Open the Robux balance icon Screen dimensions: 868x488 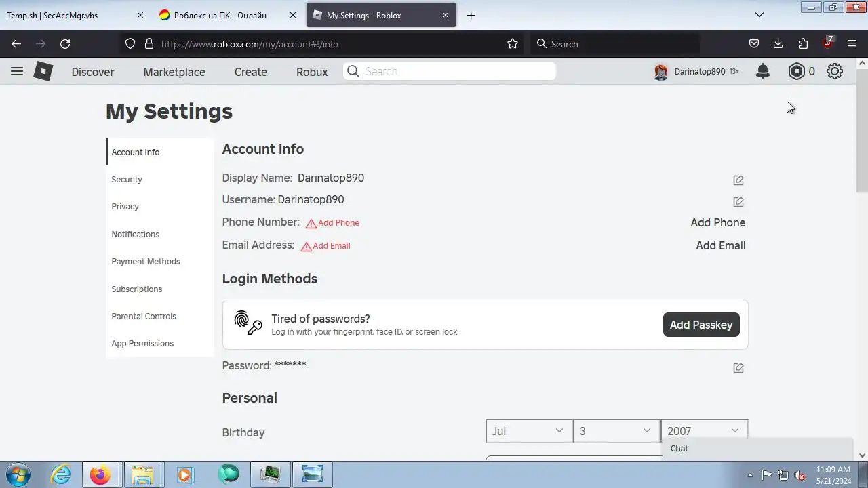click(x=796, y=71)
